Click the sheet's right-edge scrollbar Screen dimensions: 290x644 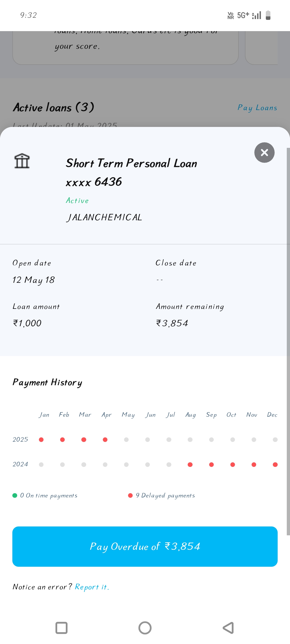pyautogui.click(x=288, y=341)
